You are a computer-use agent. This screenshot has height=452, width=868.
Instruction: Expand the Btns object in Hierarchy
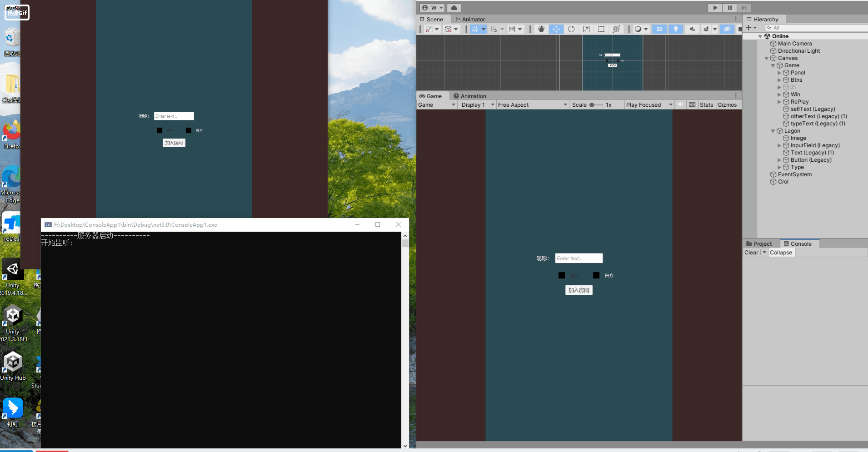(779, 80)
